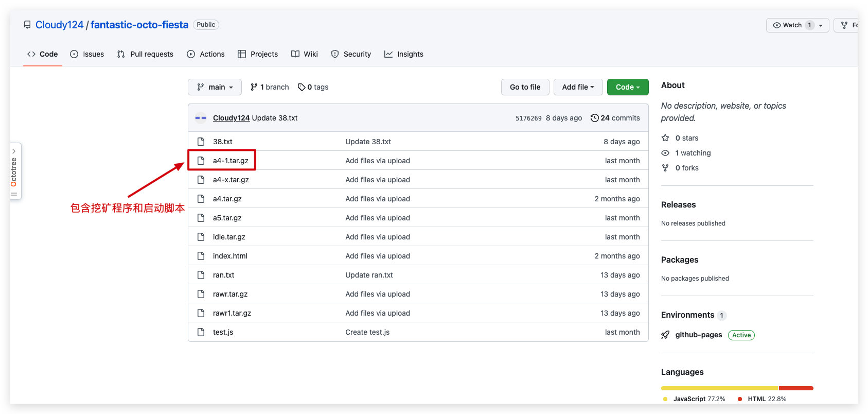The height and width of the screenshot is (414, 868).
Task: Open the Wiki tab
Action: 305,54
